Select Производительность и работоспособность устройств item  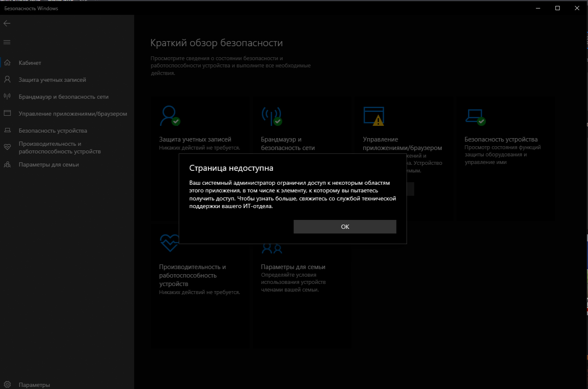(60, 147)
